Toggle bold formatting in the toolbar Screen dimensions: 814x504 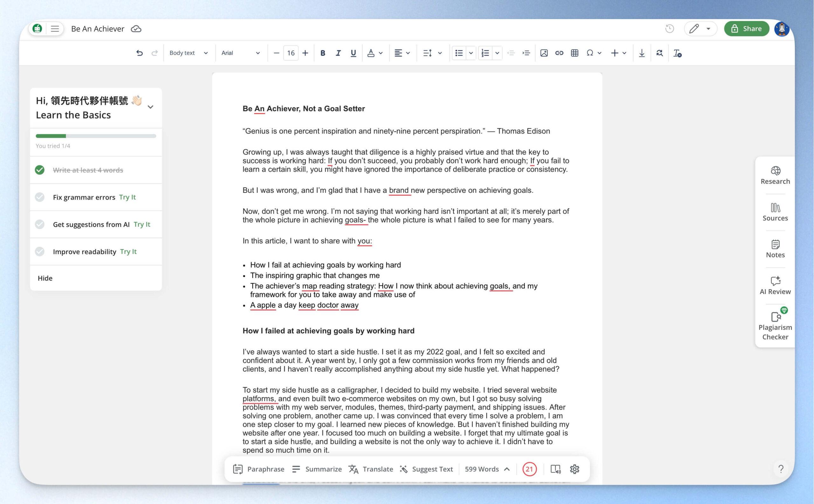pos(322,53)
